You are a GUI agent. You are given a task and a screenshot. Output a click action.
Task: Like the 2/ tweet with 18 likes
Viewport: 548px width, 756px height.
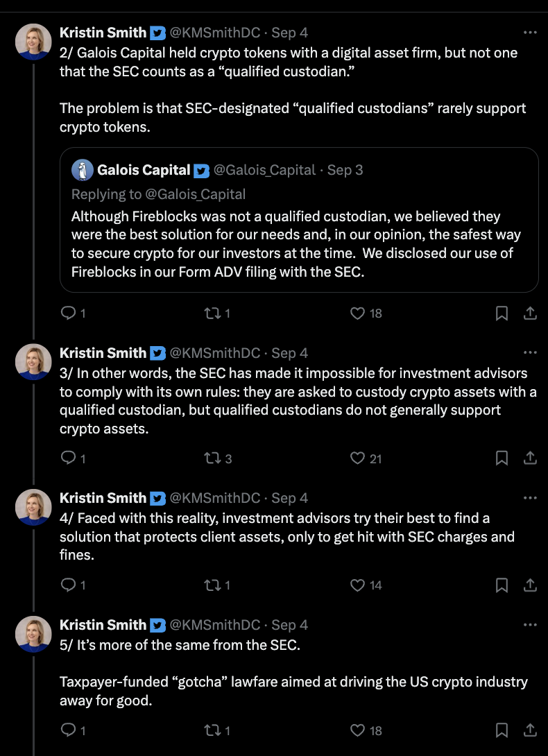click(x=357, y=313)
